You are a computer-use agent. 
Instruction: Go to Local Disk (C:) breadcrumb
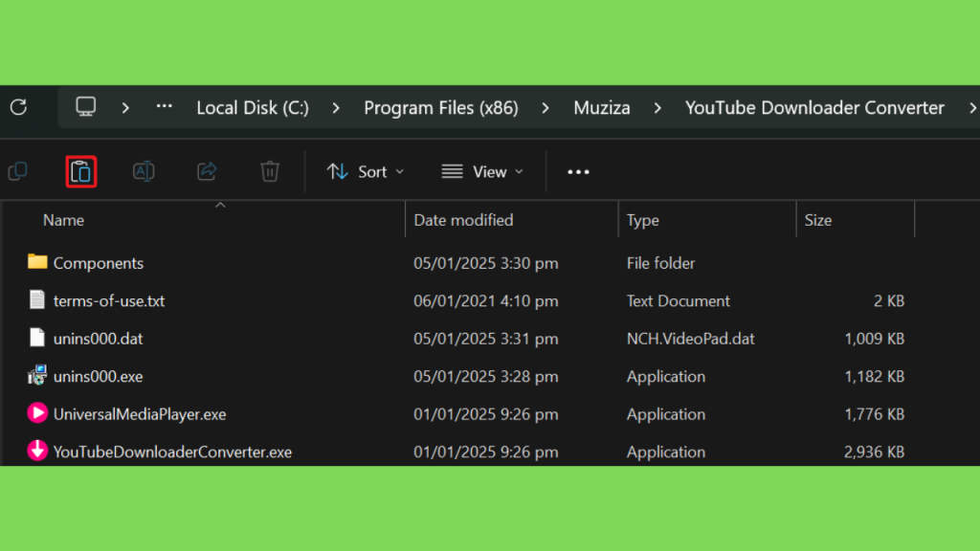pos(253,108)
